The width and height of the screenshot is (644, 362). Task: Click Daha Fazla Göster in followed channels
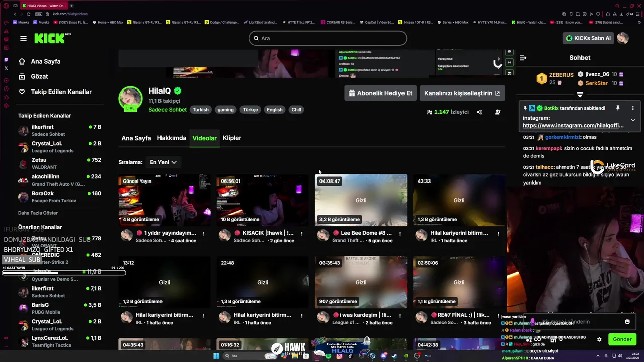pos(38,213)
